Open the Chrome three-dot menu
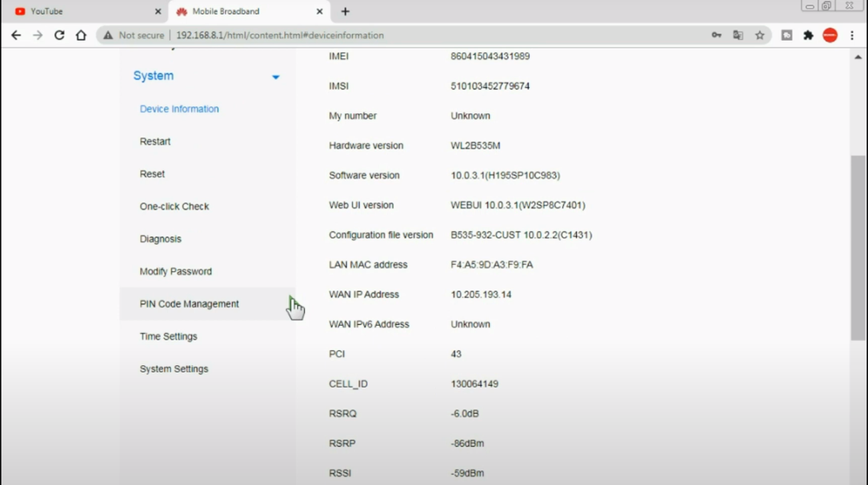Viewport: 868px width, 485px height. coord(852,36)
